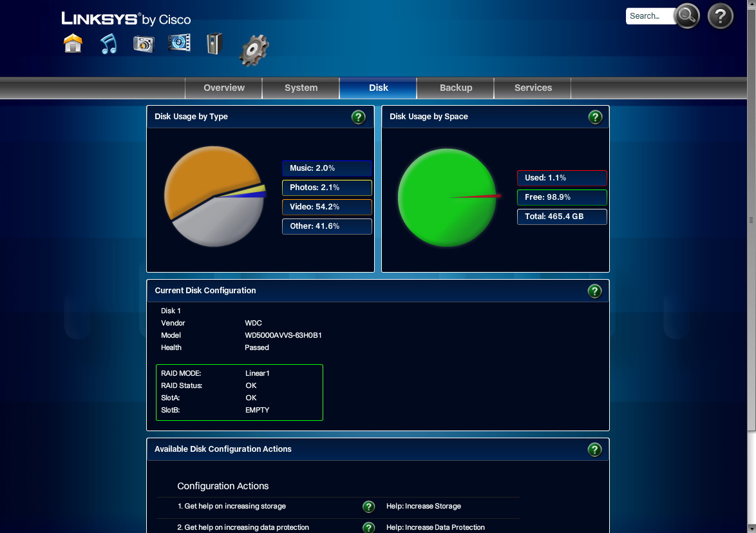Click the green disk space pie chart
The width and height of the screenshot is (756, 533).
click(448, 197)
